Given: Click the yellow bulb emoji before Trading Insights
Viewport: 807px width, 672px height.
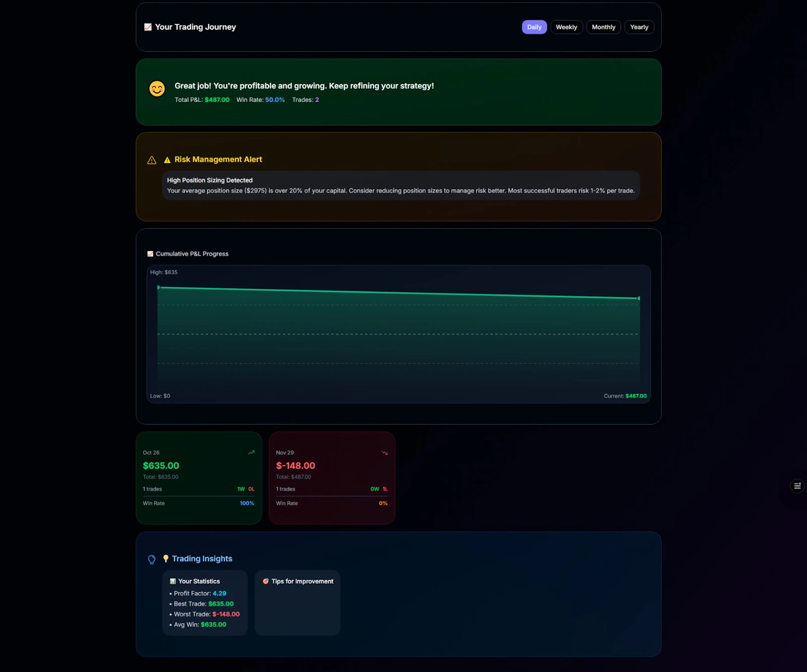Looking at the screenshot, I should coord(165,558).
